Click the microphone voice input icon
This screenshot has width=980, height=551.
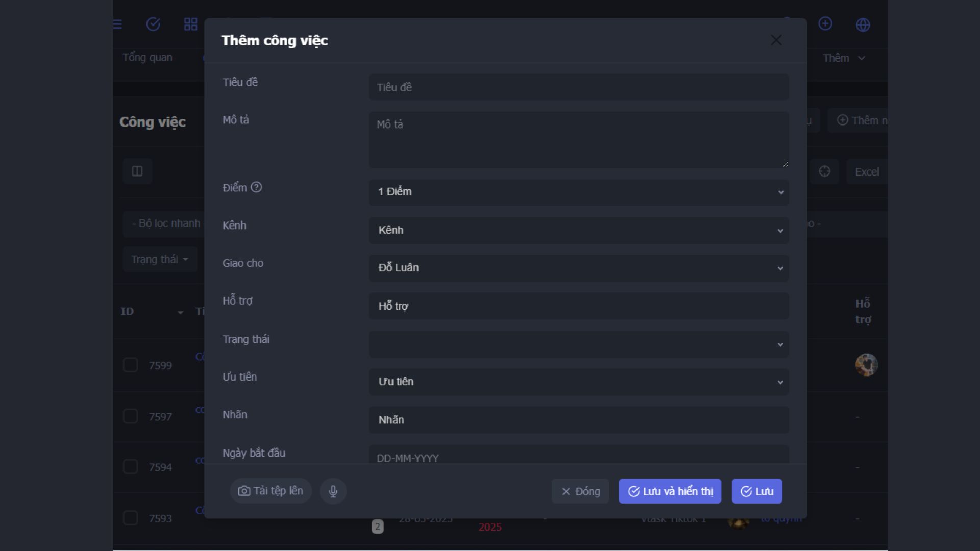[x=333, y=491]
